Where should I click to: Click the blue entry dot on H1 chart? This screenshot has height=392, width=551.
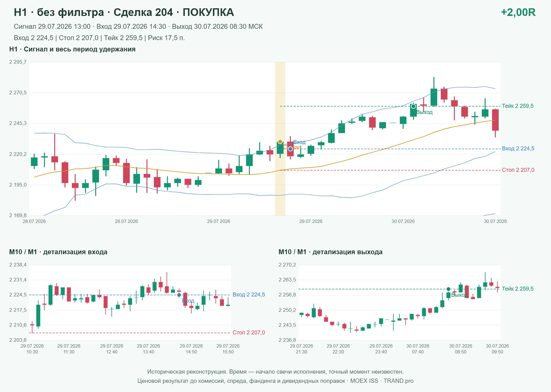(x=290, y=149)
